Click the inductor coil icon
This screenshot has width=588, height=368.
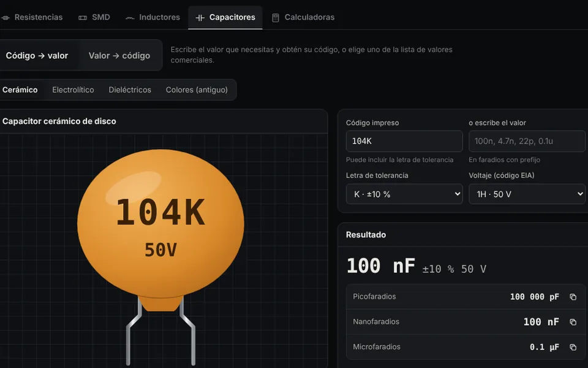(130, 18)
